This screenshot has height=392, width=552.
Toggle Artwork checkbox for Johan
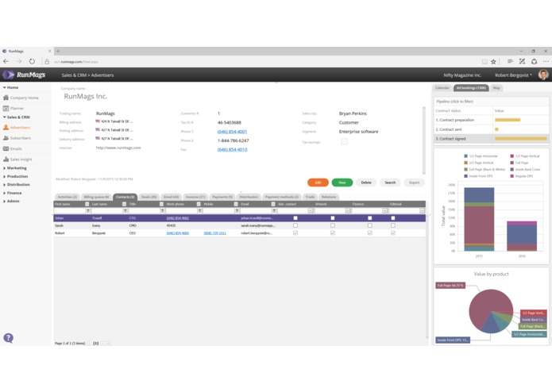coord(333,218)
